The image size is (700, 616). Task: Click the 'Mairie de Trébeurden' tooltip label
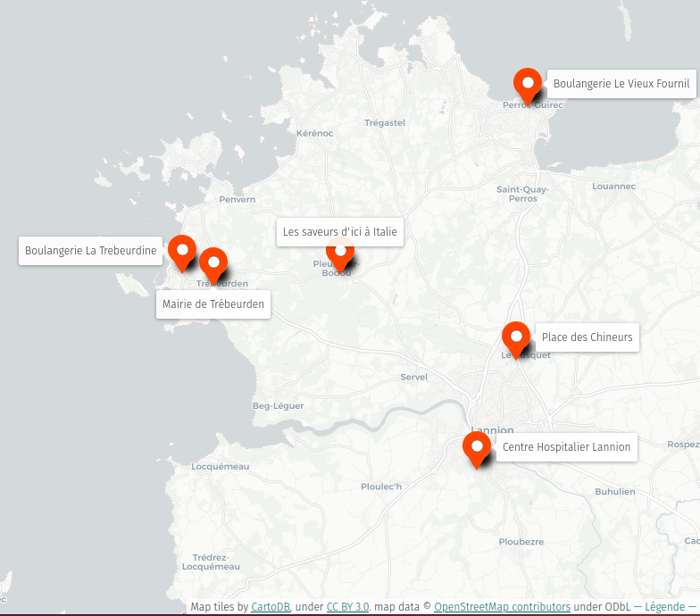213,304
